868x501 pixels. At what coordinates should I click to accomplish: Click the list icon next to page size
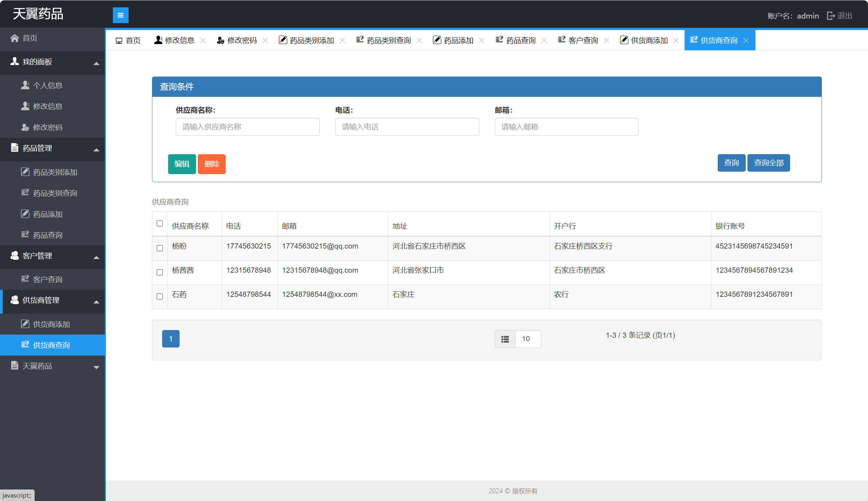click(505, 338)
